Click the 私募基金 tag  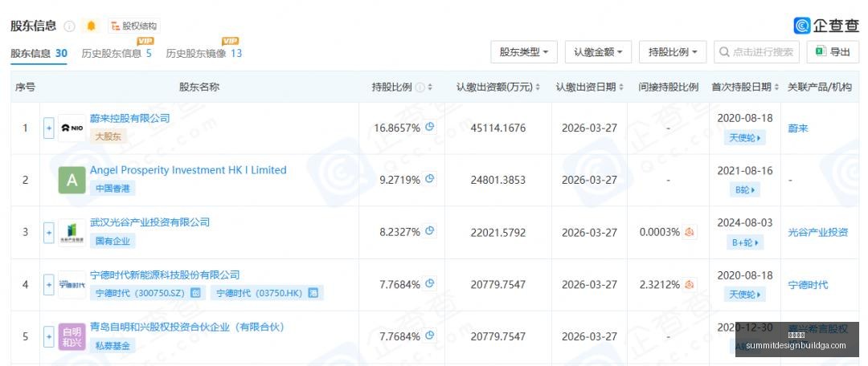tap(113, 346)
